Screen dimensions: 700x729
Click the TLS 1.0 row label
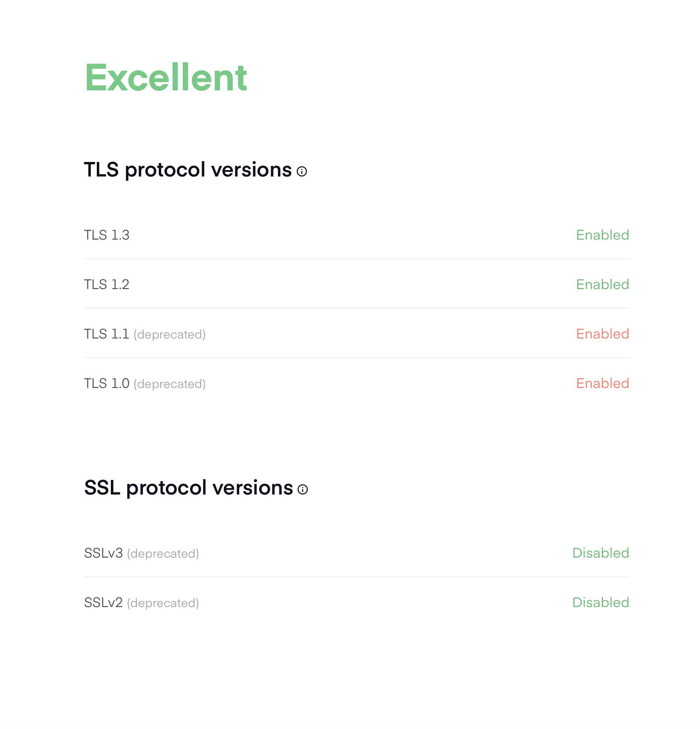coord(107,383)
